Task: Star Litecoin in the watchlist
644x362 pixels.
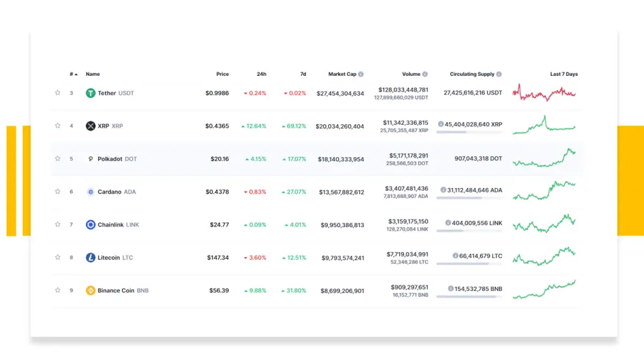Action: click(58, 257)
